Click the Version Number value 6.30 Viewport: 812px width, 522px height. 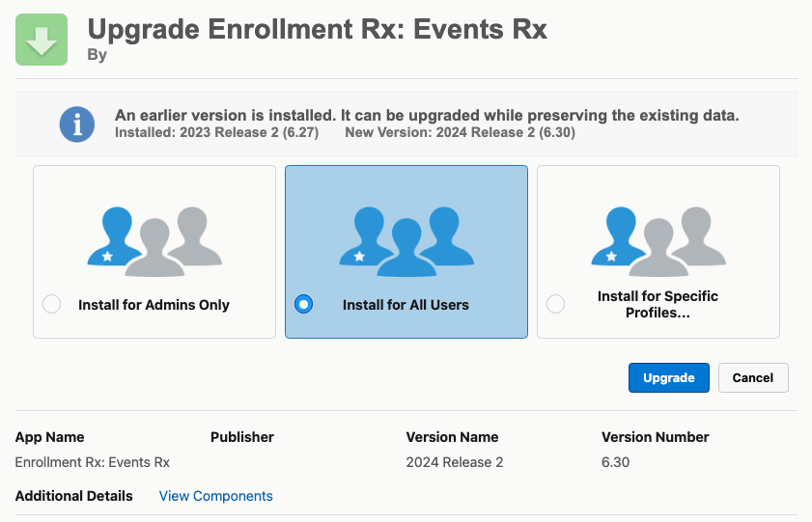615,462
